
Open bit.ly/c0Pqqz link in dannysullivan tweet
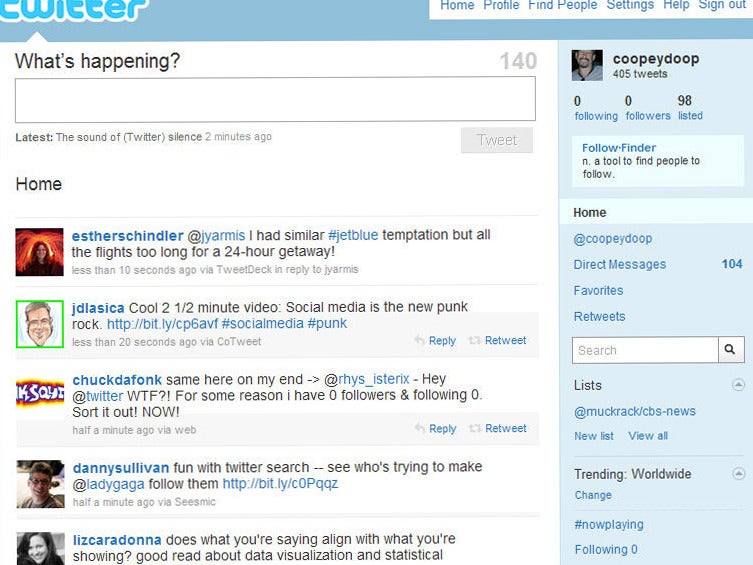[280, 483]
